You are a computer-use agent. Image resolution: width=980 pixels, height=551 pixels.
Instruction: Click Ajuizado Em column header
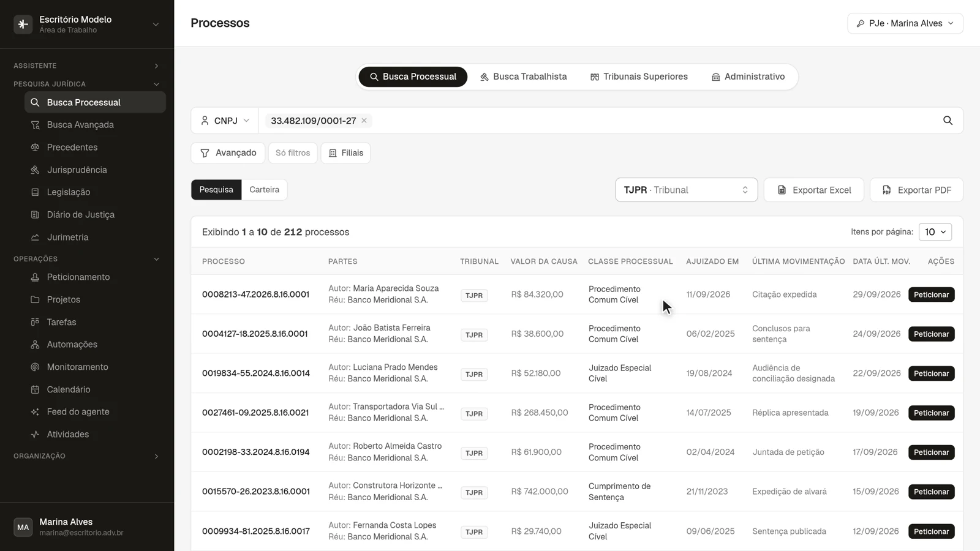712,261
